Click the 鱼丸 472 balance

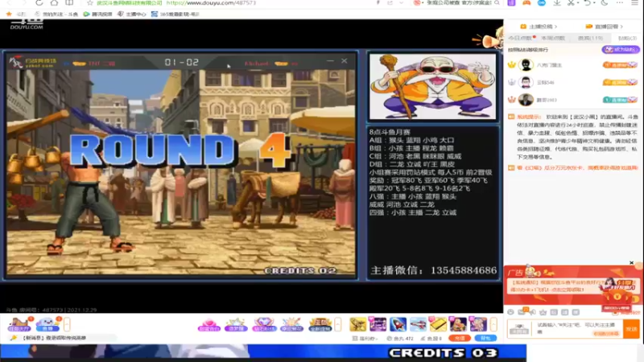(x=400, y=339)
